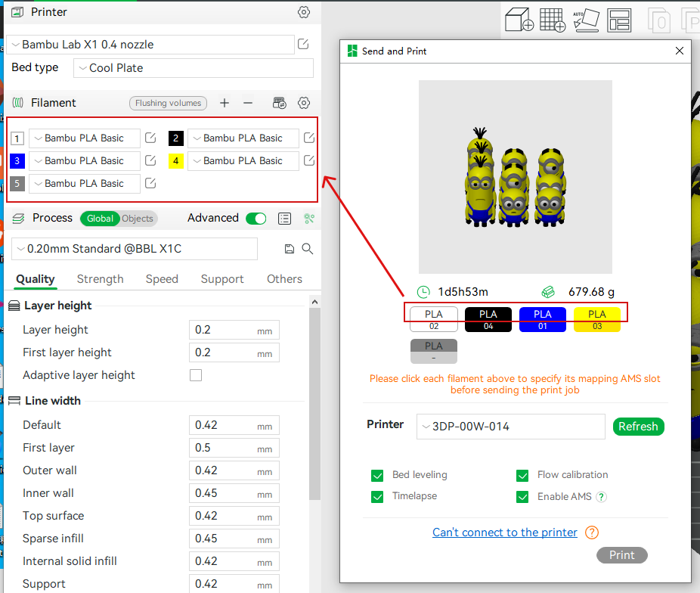Open the Quality tab
This screenshot has width=700, height=593.
click(36, 279)
